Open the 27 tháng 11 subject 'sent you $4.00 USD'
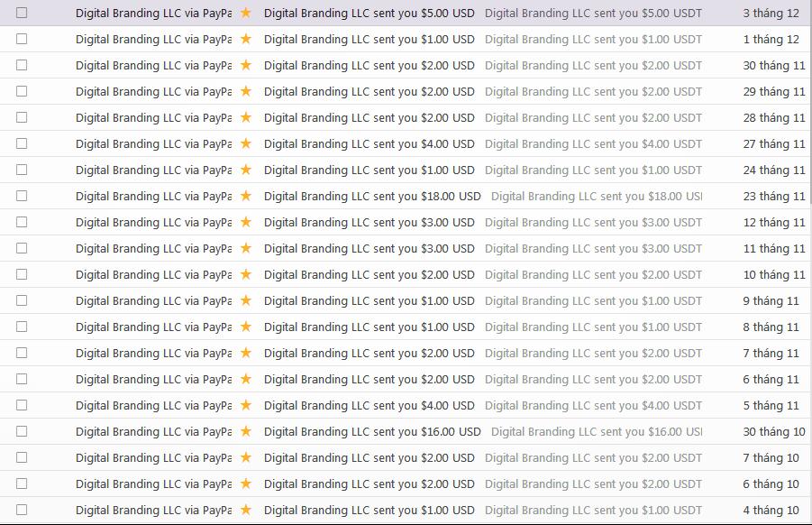812x525 pixels. (424, 143)
